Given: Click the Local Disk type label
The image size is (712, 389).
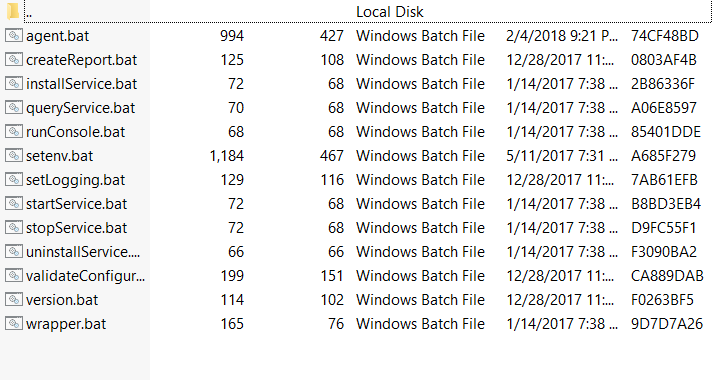Looking at the screenshot, I should 390,12.
